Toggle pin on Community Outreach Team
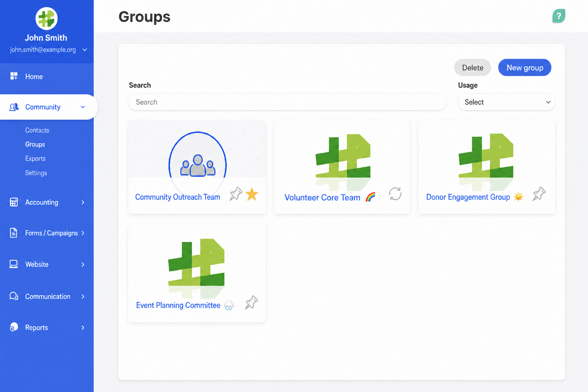This screenshot has width=588, height=392. pos(236,194)
